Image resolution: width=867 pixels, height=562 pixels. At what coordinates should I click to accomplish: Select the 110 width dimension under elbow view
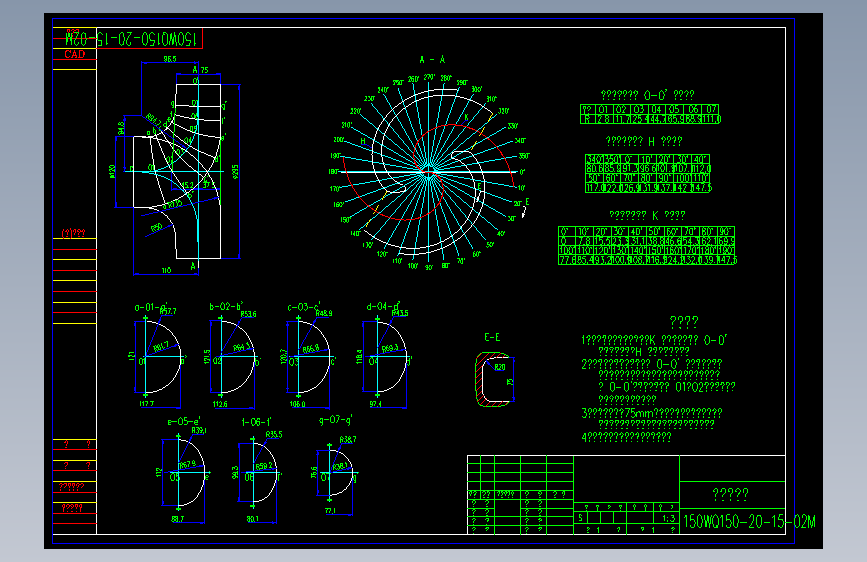164,271
